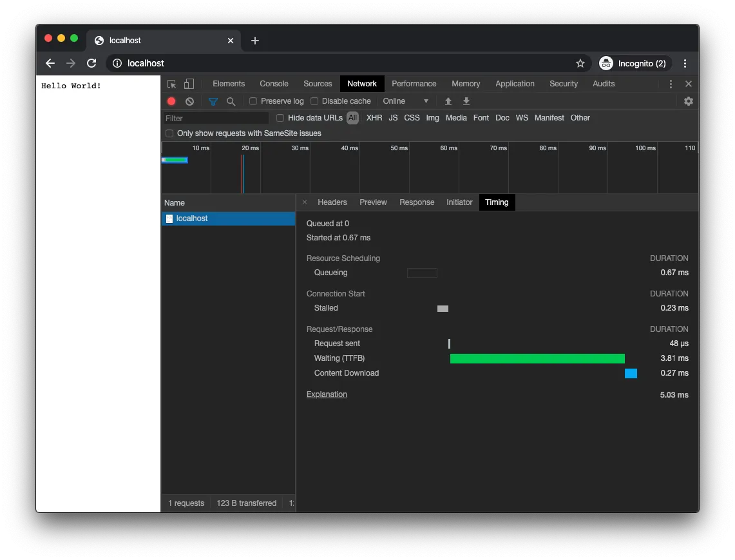735x560 pixels.
Task: Toggle the network filter funnel
Action: pyautogui.click(x=213, y=101)
